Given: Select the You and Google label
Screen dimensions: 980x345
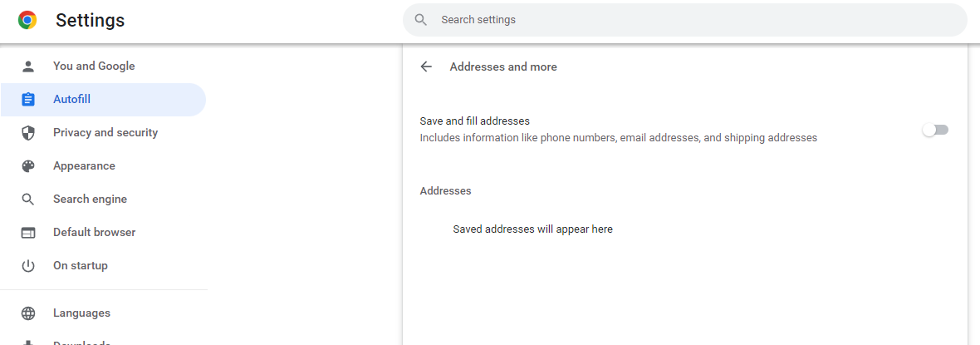Looking at the screenshot, I should [93, 67].
